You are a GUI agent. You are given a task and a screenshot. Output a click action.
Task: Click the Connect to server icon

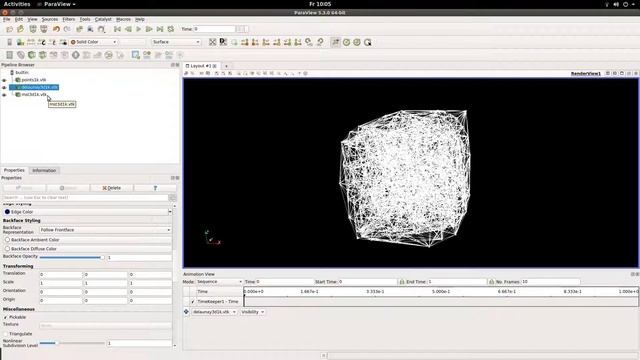tap(33, 29)
